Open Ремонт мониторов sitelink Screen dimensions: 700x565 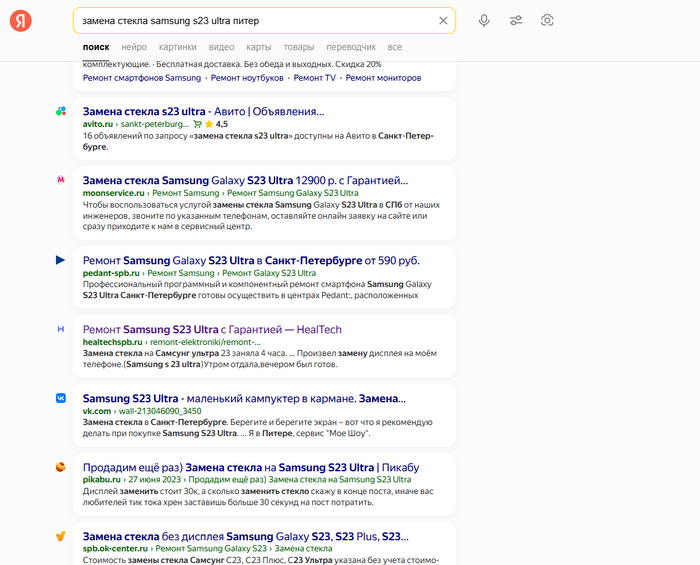tap(383, 78)
